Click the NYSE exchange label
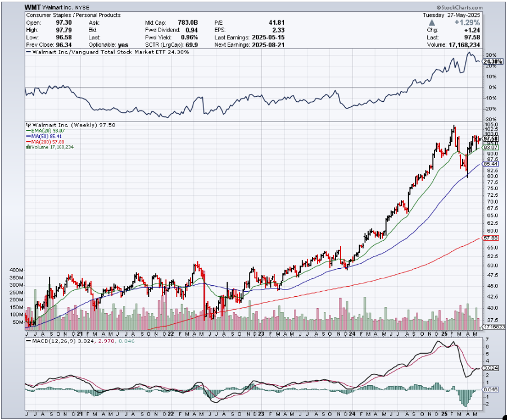 (x=82, y=7)
